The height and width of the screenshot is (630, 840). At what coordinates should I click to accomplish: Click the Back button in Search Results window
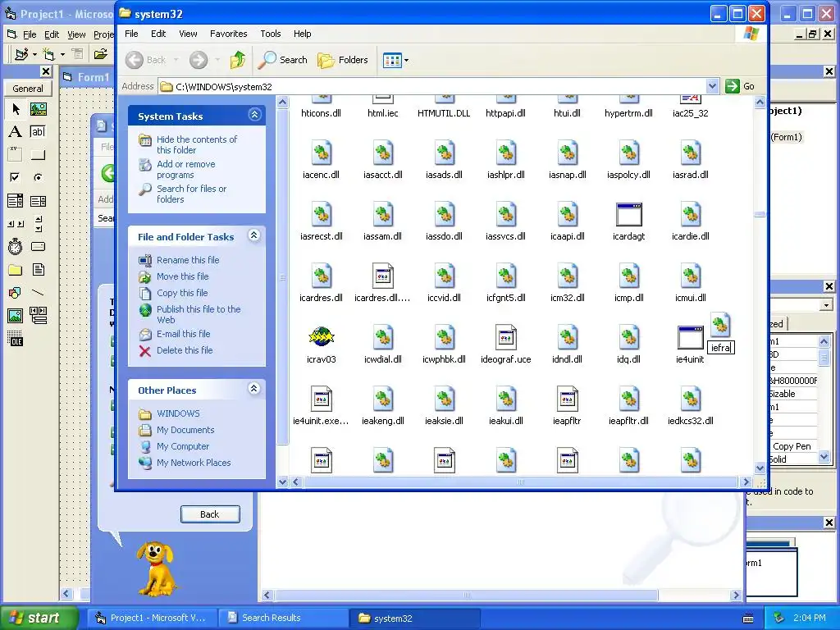point(210,514)
